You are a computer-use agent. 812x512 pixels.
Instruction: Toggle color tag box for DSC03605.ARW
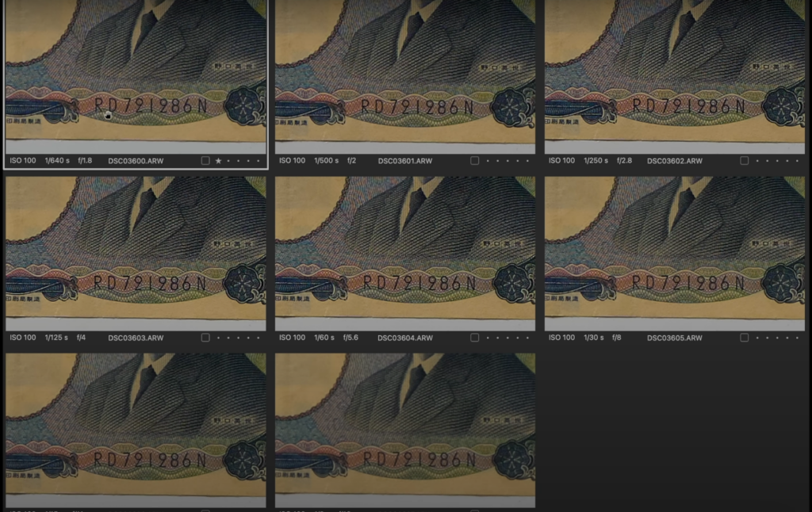pos(744,338)
